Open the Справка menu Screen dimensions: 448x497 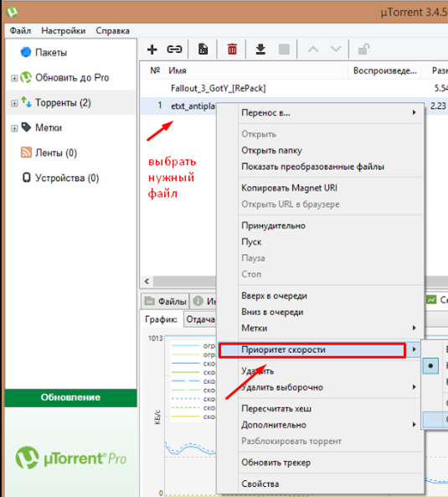tap(113, 31)
